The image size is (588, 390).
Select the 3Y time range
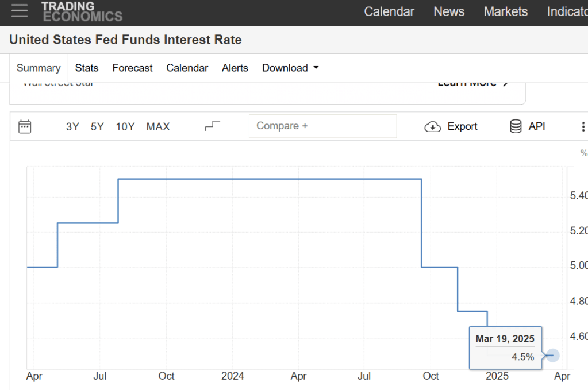[72, 127]
